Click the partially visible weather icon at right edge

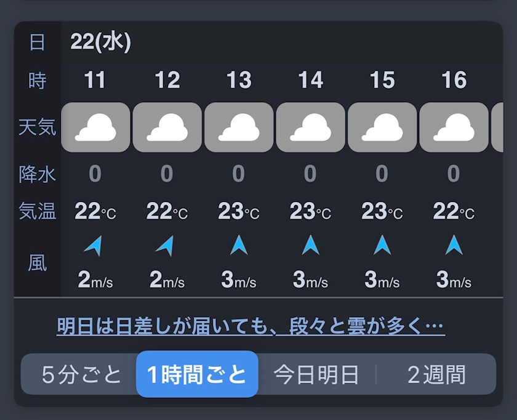tap(497, 127)
